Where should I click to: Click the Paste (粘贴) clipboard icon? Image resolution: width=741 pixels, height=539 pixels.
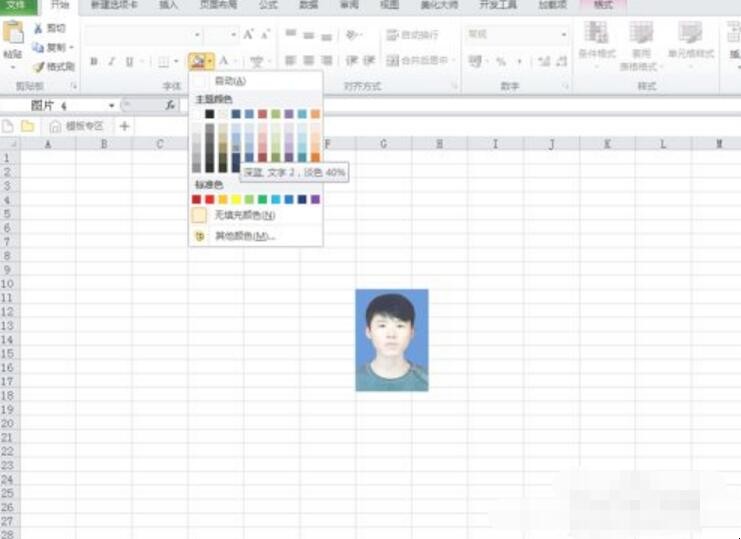(x=13, y=32)
